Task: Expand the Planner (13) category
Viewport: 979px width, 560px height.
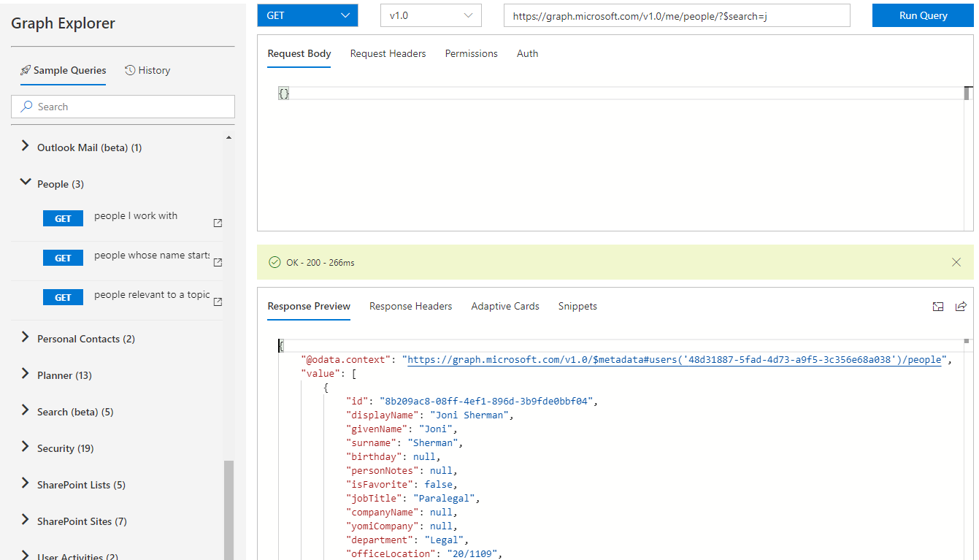Action: tap(26, 374)
